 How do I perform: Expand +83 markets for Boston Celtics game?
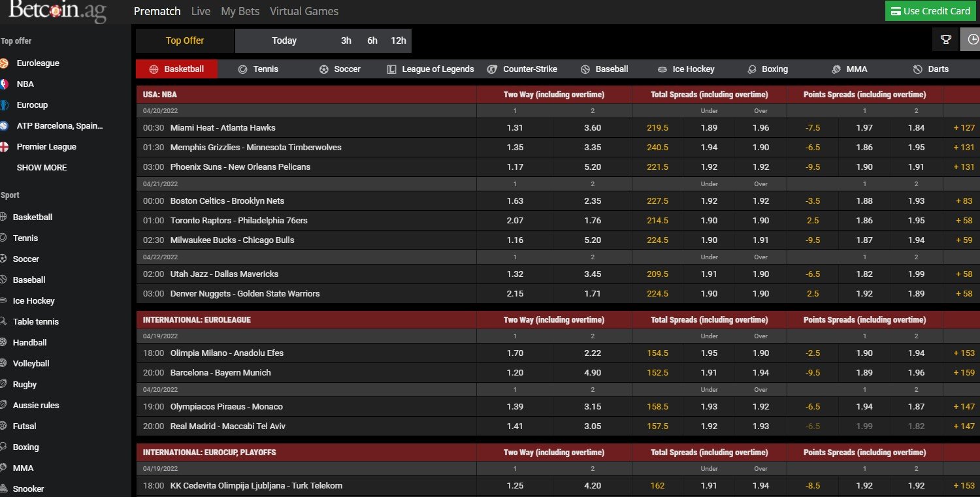coord(964,201)
